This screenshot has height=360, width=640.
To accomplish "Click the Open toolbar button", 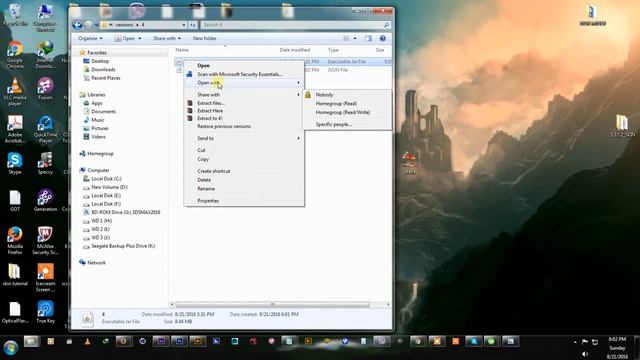I will point(128,38).
